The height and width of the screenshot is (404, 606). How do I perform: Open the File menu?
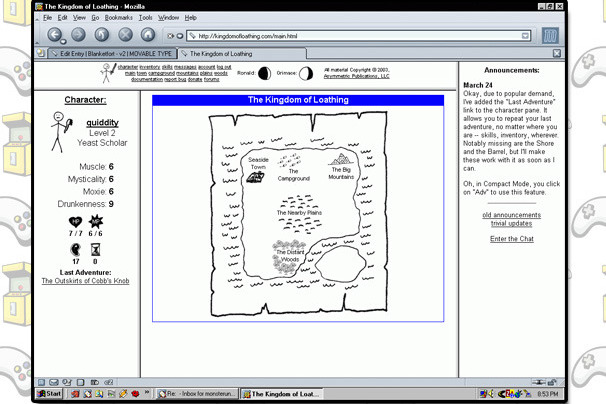click(x=48, y=18)
